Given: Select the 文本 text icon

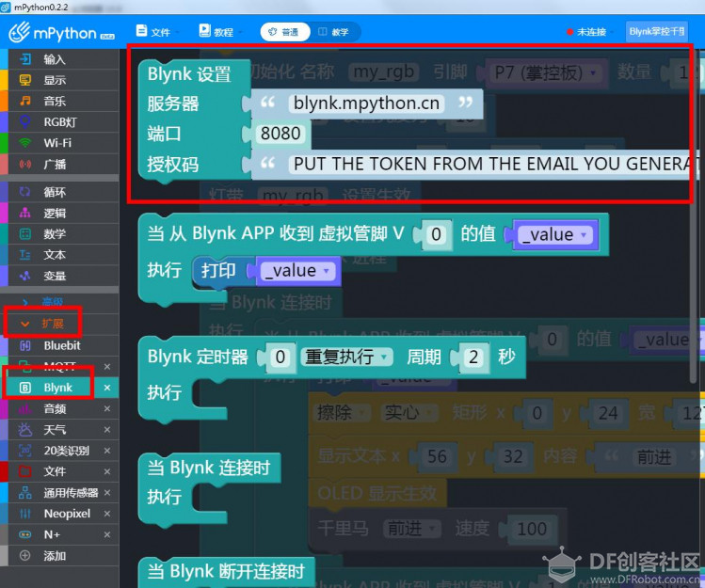Looking at the screenshot, I should coord(25,255).
